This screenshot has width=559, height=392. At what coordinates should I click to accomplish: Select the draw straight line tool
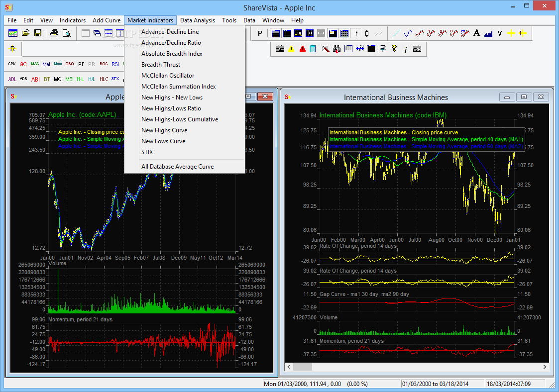pos(396,33)
